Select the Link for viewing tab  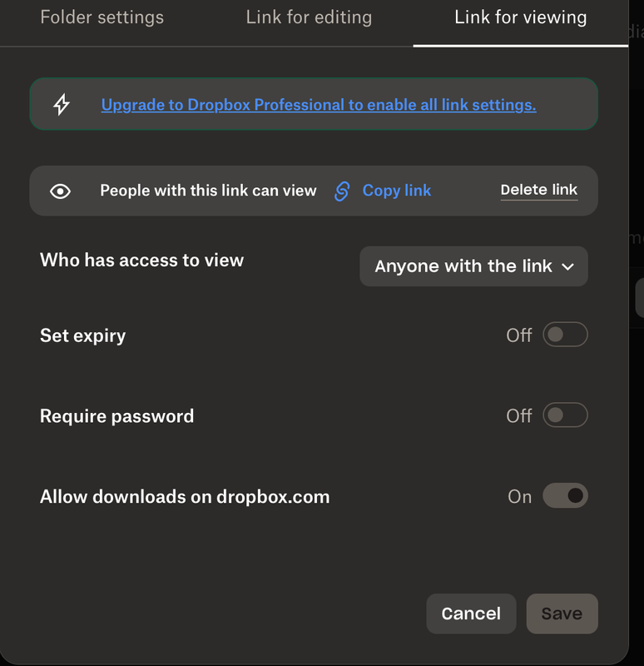tap(520, 17)
